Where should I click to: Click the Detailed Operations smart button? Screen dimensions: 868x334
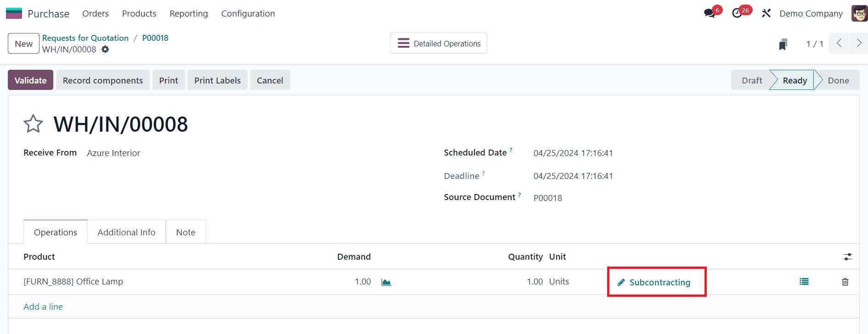439,44
